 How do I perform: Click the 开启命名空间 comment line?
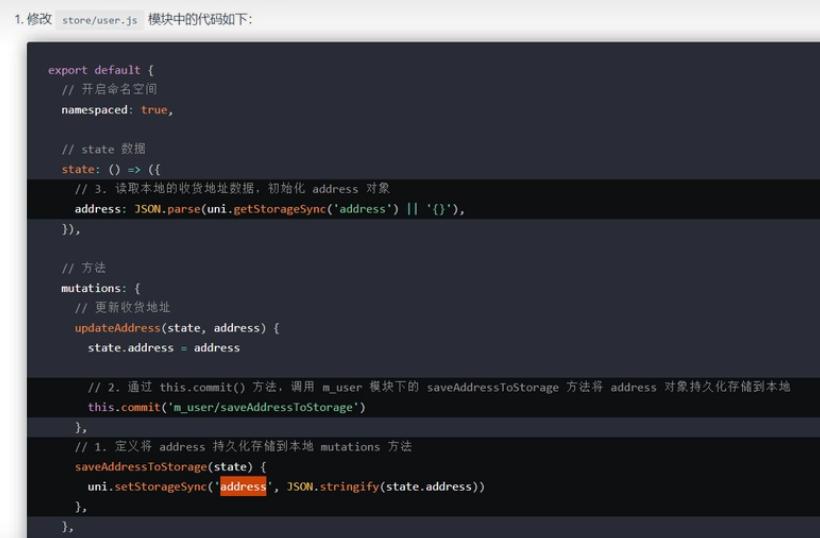click(x=109, y=90)
